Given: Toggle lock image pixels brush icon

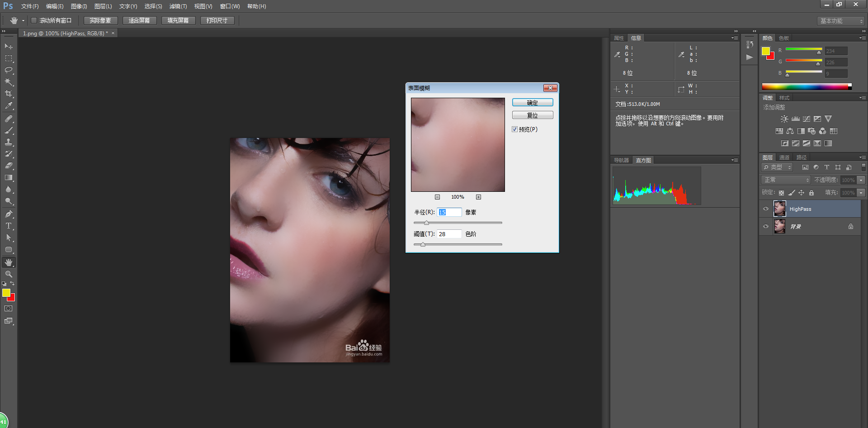Looking at the screenshot, I should click(792, 193).
